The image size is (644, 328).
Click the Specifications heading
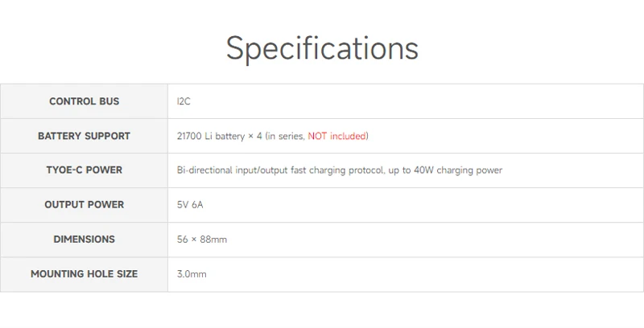coord(322,48)
